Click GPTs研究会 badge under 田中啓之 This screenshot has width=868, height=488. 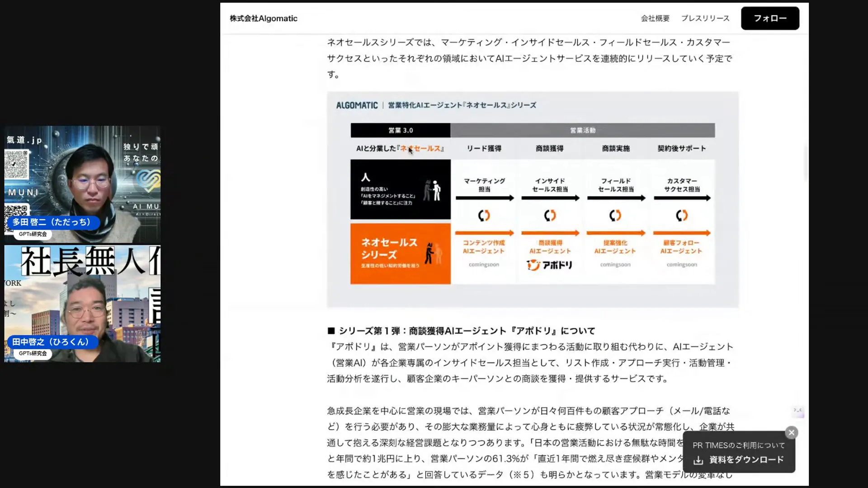[33, 353]
